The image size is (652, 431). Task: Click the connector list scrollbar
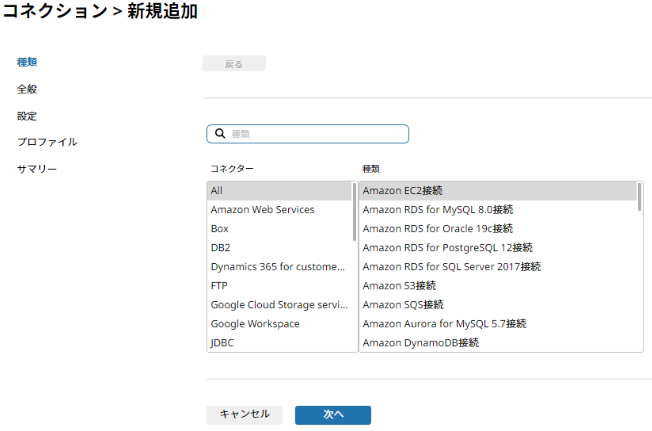coord(354,212)
